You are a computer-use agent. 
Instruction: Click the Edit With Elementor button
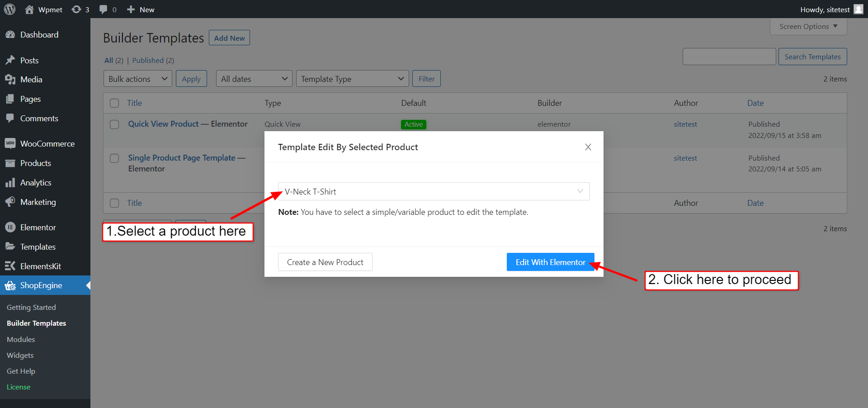(x=550, y=262)
